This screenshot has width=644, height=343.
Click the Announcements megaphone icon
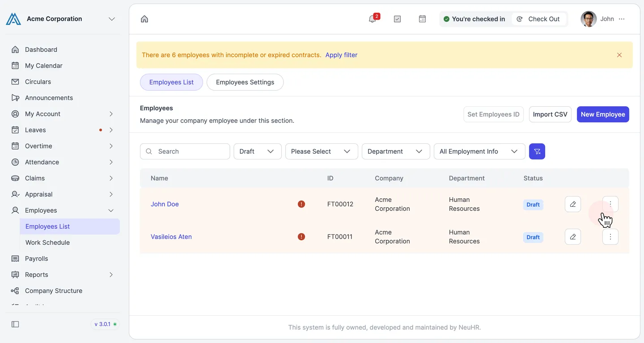15,98
